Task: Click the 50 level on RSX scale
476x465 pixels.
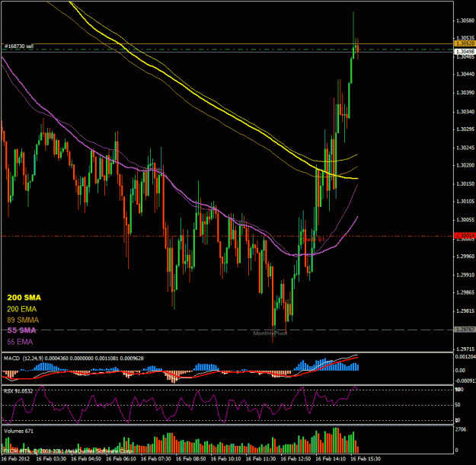Action: pyautogui.click(x=458, y=405)
